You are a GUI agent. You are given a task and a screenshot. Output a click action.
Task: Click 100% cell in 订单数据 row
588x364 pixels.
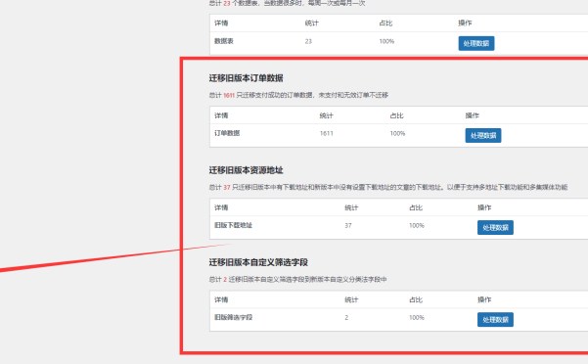pyautogui.click(x=397, y=133)
